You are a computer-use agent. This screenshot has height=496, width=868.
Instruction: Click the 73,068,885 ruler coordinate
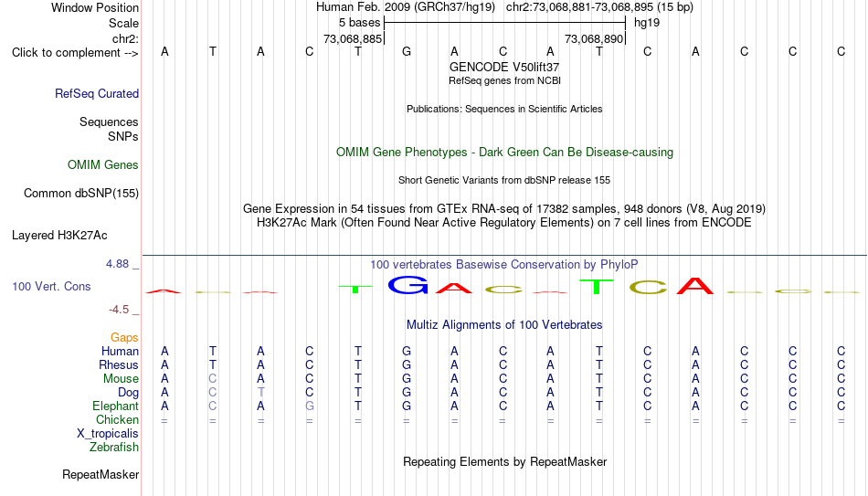click(353, 38)
